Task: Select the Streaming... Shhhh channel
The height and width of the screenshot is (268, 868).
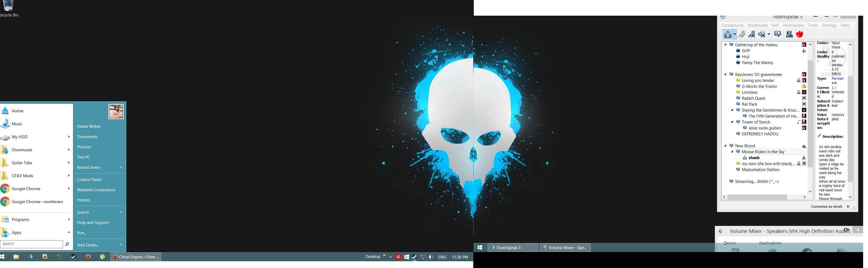Action: [757, 182]
